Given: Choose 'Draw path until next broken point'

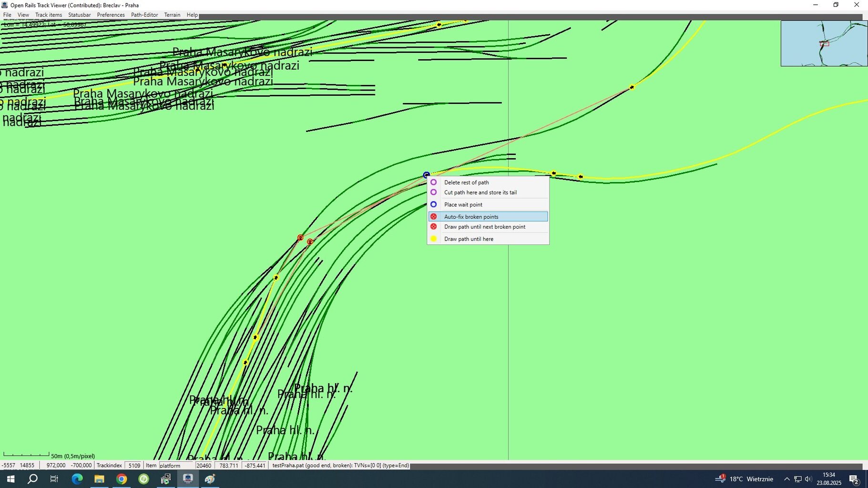Looking at the screenshot, I should [x=484, y=227].
